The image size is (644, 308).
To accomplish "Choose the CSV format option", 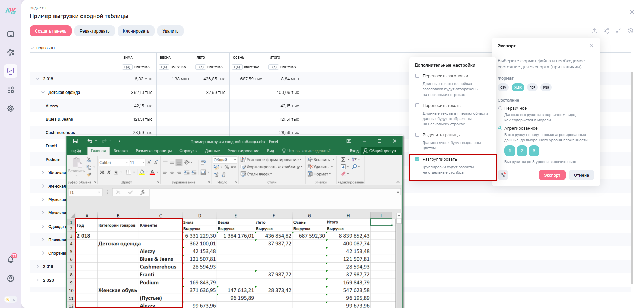I will (x=503, y=88).
